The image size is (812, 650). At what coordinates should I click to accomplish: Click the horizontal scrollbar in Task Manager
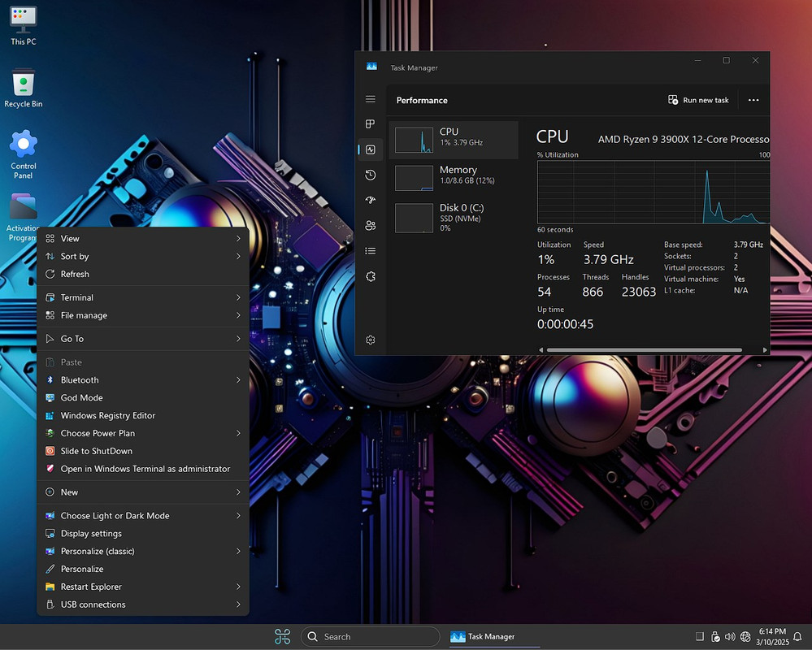[x=645, y=350]
